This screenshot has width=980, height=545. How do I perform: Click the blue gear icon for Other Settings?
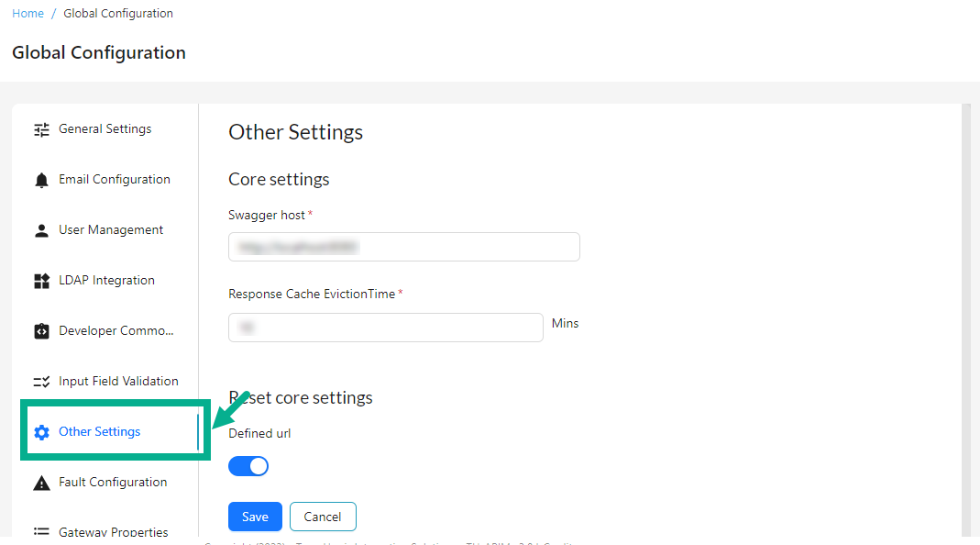pos(40,431)
